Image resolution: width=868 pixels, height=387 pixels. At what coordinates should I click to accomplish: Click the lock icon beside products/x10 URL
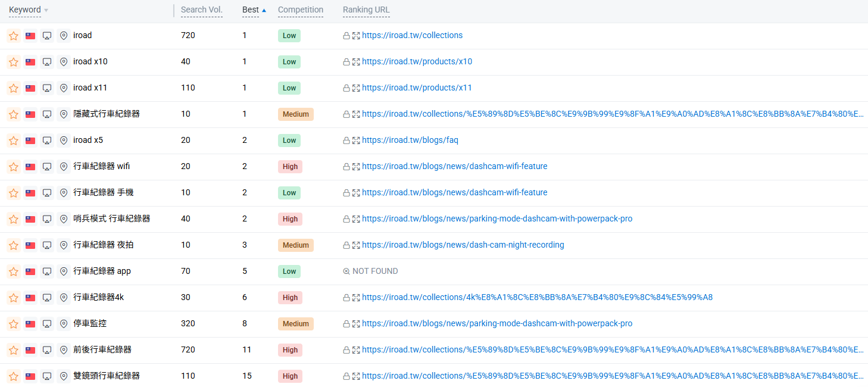click(x=346, y=62)
